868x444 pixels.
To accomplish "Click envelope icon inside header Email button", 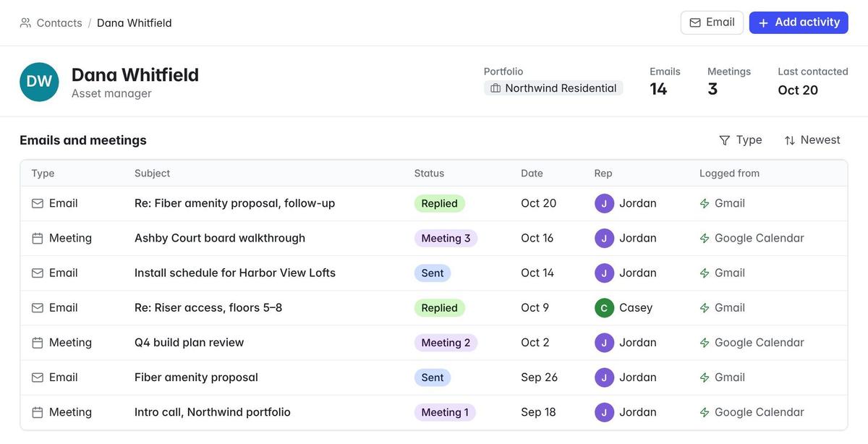I will tap(695, 22).
